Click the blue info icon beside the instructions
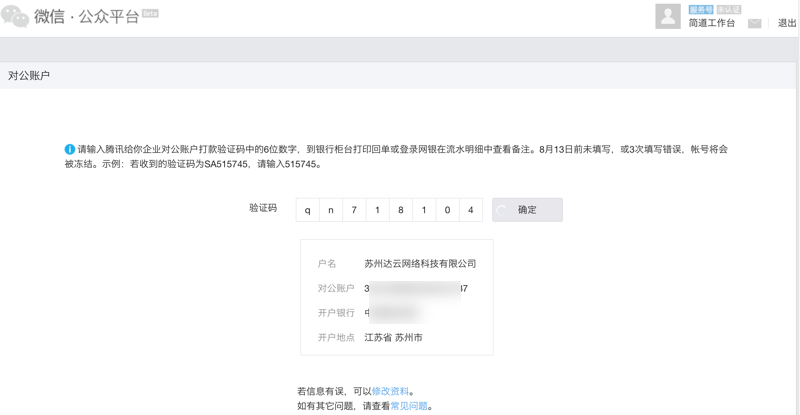Screen dimensions: 800x415 69,149
